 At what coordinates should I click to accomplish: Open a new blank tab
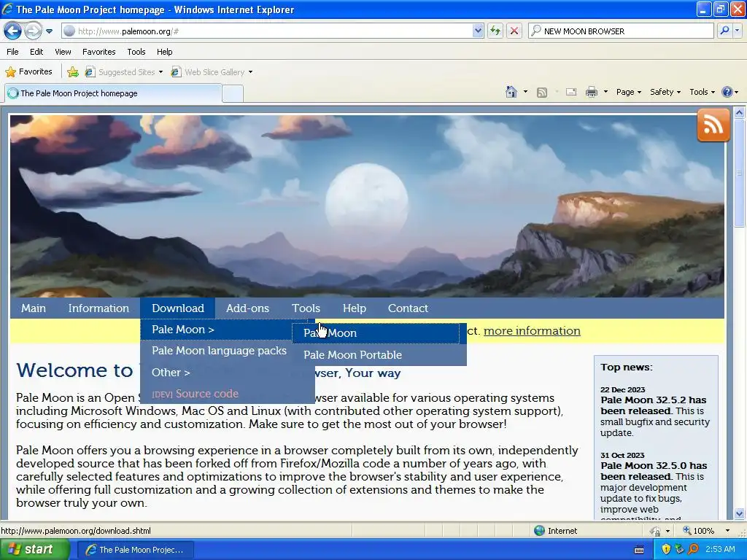233,93
